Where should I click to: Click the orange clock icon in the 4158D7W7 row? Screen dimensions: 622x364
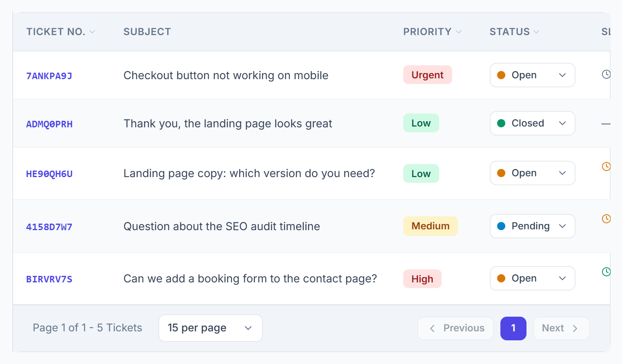[606, 219]
